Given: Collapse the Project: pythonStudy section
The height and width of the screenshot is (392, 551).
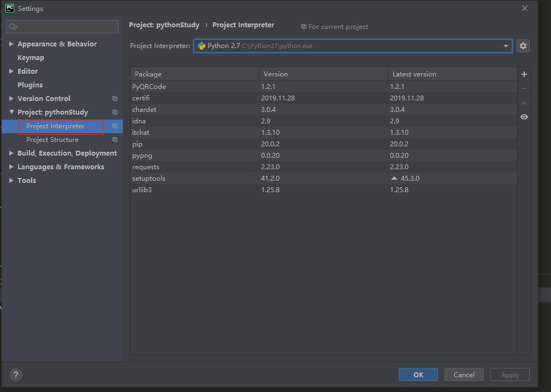Looking at the screenshot, I should pyautogui.click(x=11, y=112).
